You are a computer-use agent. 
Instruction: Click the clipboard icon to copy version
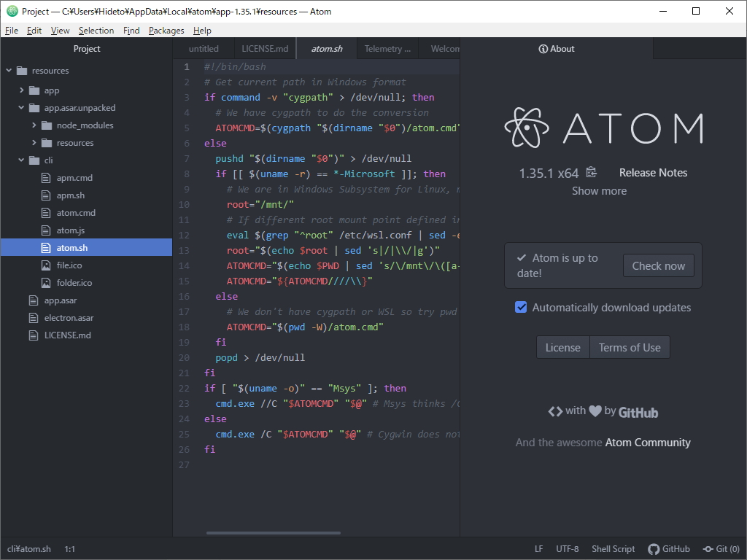(591, 172)
